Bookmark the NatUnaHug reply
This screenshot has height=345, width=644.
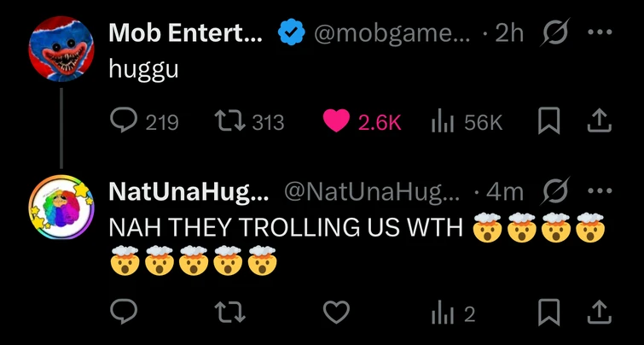(x=548, y=313)
